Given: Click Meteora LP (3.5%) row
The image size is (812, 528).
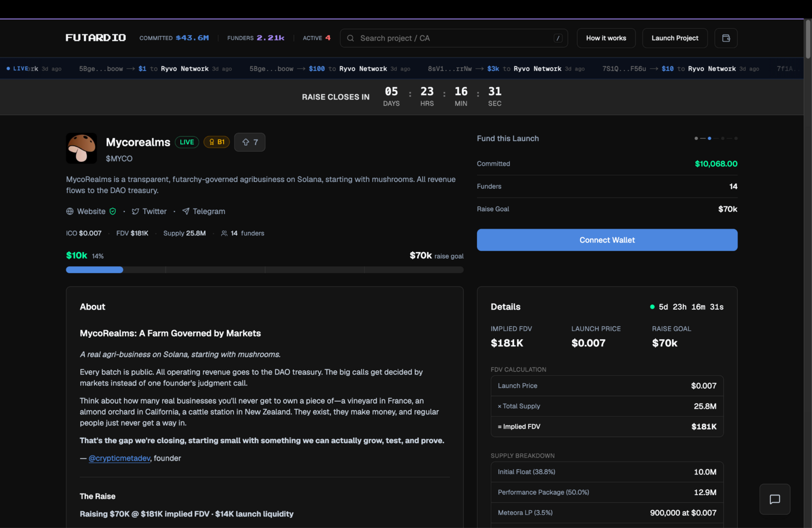Looking at the screenshot, I should [x=607, y=513].
